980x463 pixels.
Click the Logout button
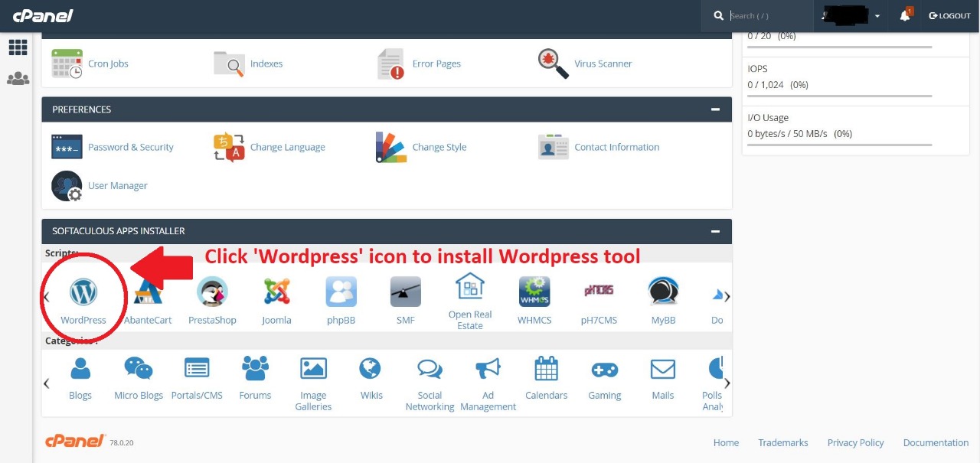point(949,15)
